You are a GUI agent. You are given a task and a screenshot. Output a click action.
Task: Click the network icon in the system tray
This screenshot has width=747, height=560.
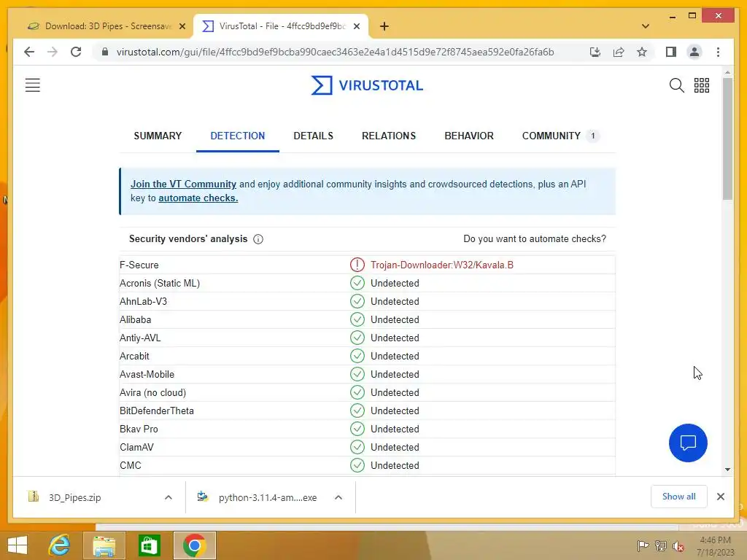tap(661, 545)
